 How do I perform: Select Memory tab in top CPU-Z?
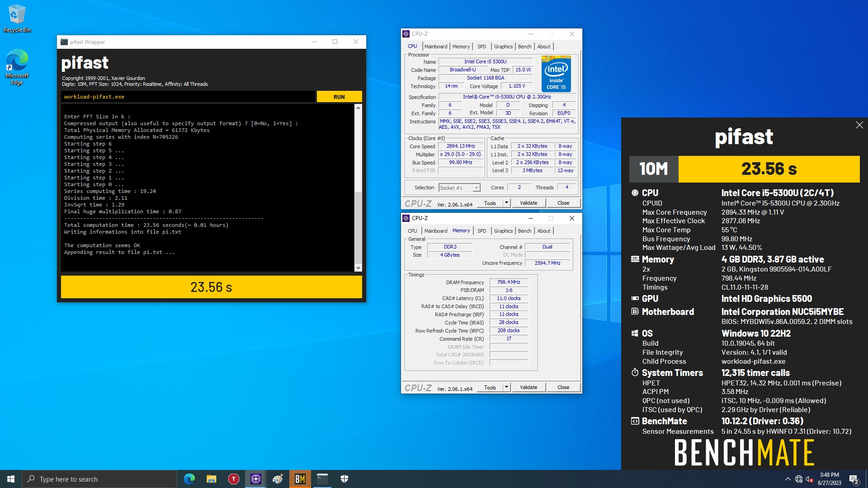click(461, 47)
